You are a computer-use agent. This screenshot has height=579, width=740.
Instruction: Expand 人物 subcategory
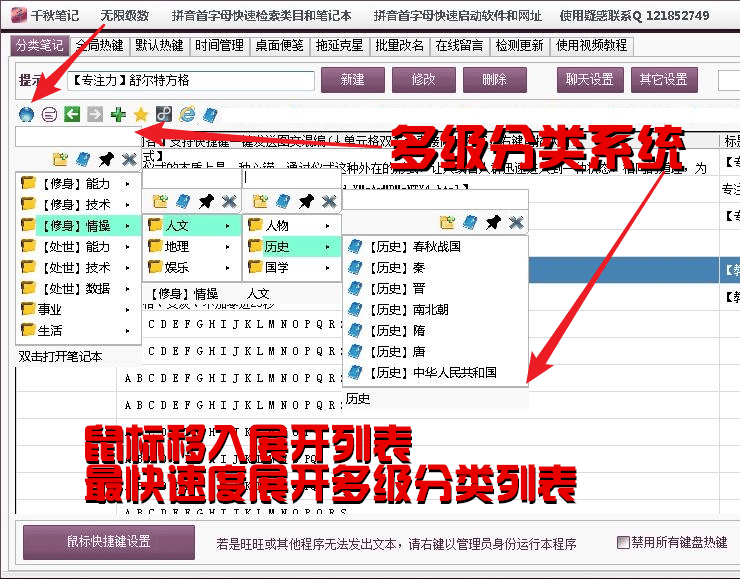(292, 226)
